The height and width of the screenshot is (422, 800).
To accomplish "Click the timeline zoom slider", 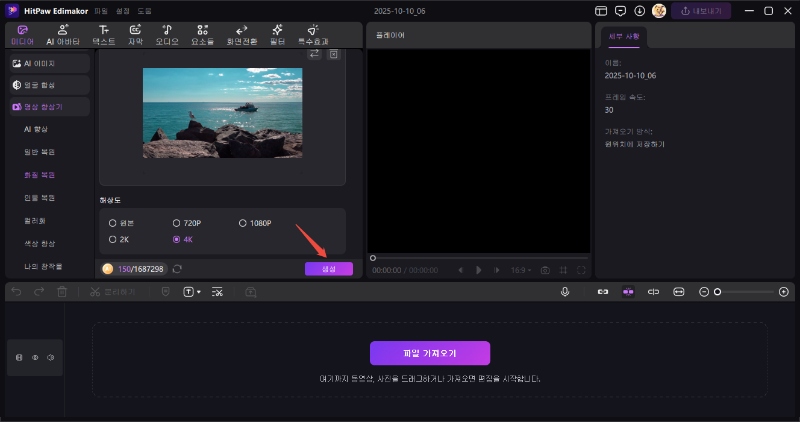I will click(x=745, y=291).
